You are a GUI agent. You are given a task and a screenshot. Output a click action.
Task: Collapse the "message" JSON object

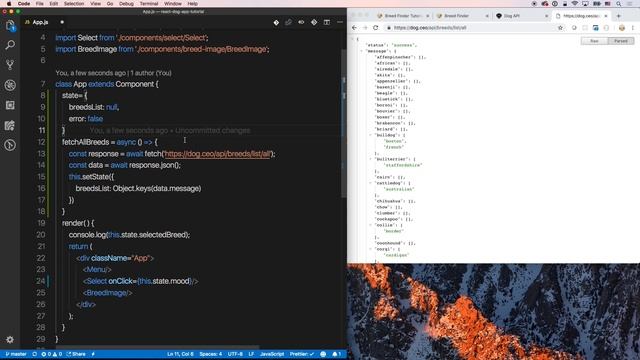click(x=362, y=51)
